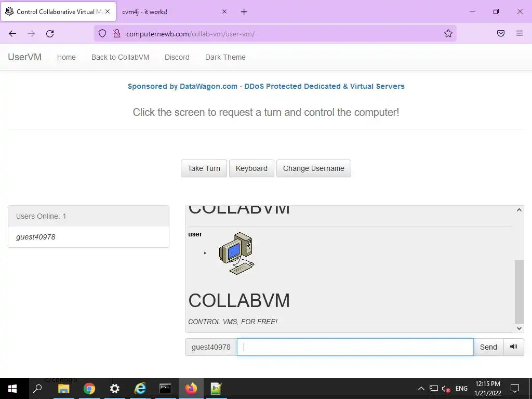Click the muted volume tray icon
The width and height of the screenshot is (532, 399).
(x=446, y=389)
